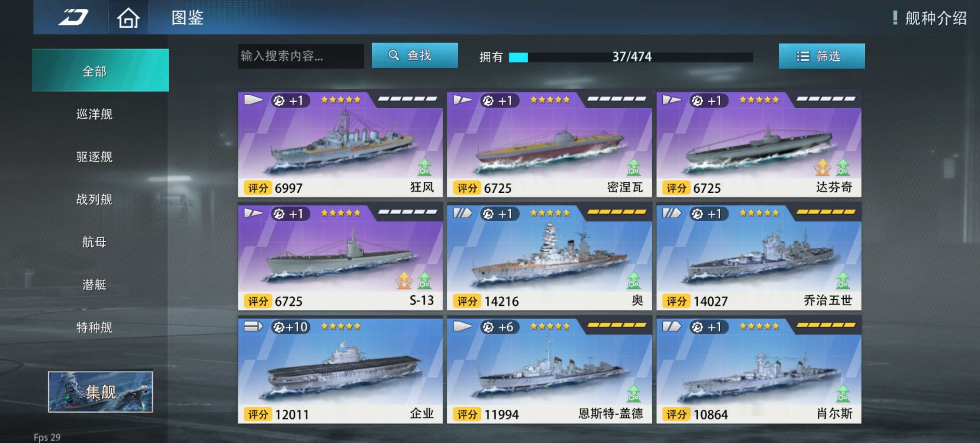The image size is (980, 443).
Task: Click the orange winged badge on S-13 card
Action: click(x=404, y=280)
